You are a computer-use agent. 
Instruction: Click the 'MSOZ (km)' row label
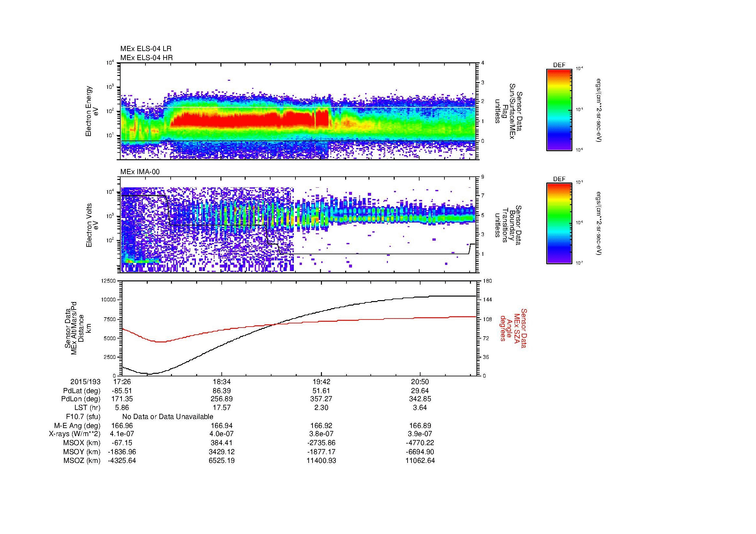(82, 461)
